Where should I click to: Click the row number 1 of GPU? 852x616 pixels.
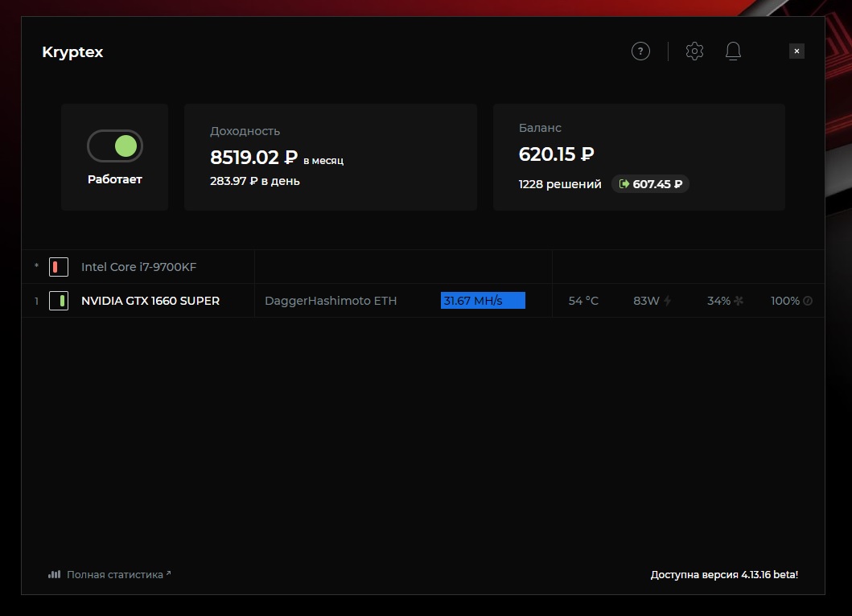click(36, 301)
